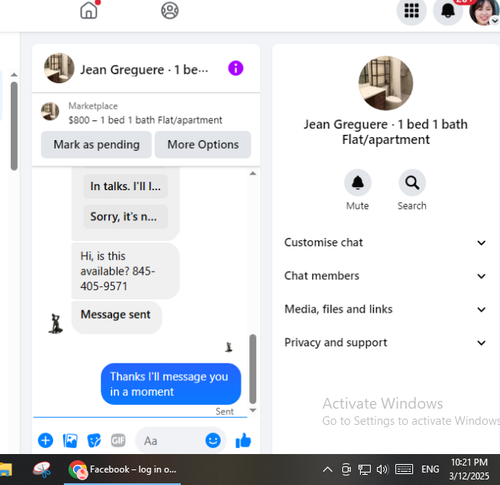Click the Mark as pending button
The width and height of the screenshot is (500, 485).
pyautogui.click(x=96, y=145)
